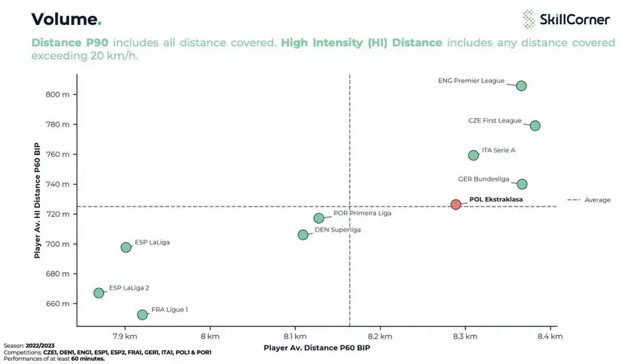The width and height of the screenshot is (634, 364).
Task: Select the POR Primeira Liga marker
Action: [319, 218]
